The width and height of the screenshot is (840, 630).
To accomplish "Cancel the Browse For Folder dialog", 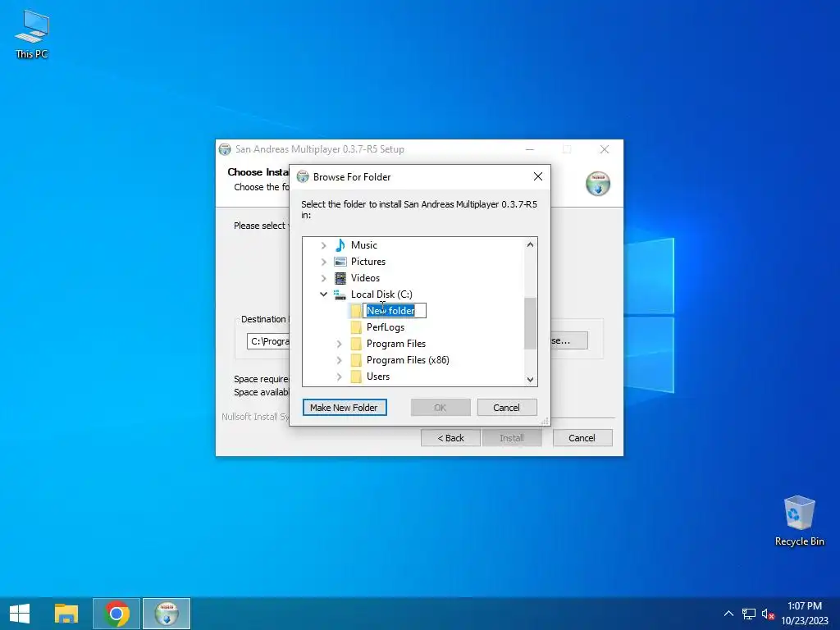I will 506,408.
